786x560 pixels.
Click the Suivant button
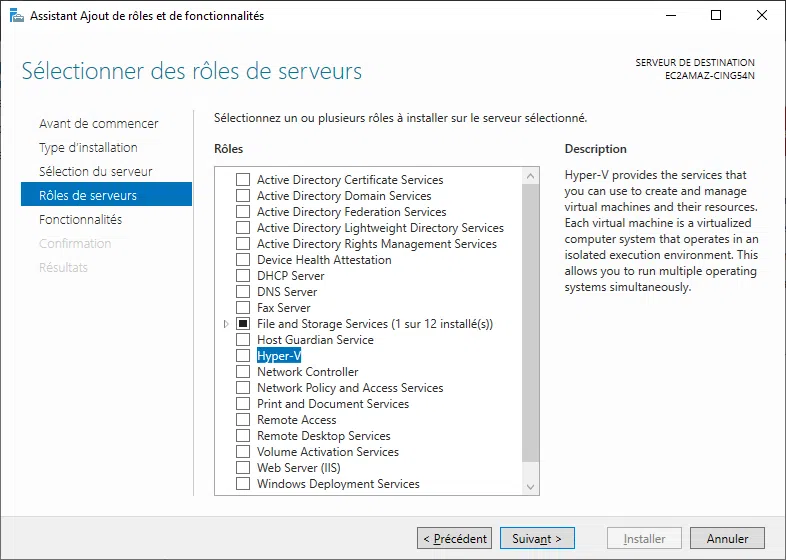click(537, 539)
